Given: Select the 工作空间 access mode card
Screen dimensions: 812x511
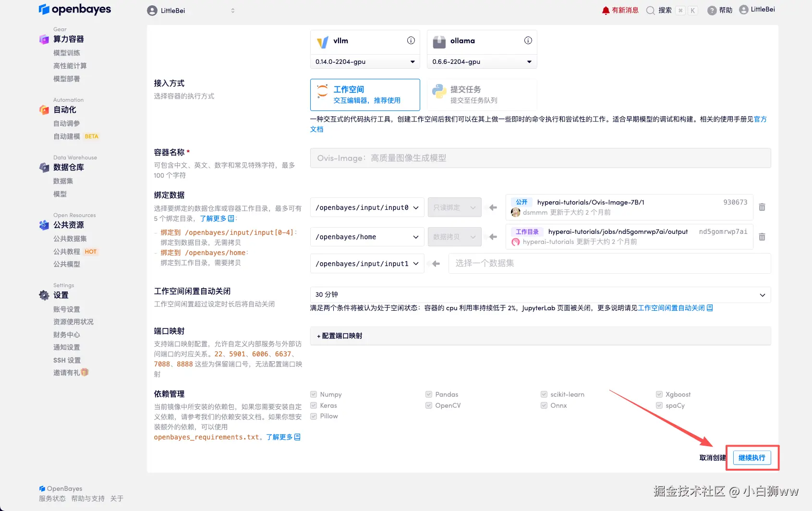Looking at the screenshot, I should pyautogui.click(x=365, y=95).
